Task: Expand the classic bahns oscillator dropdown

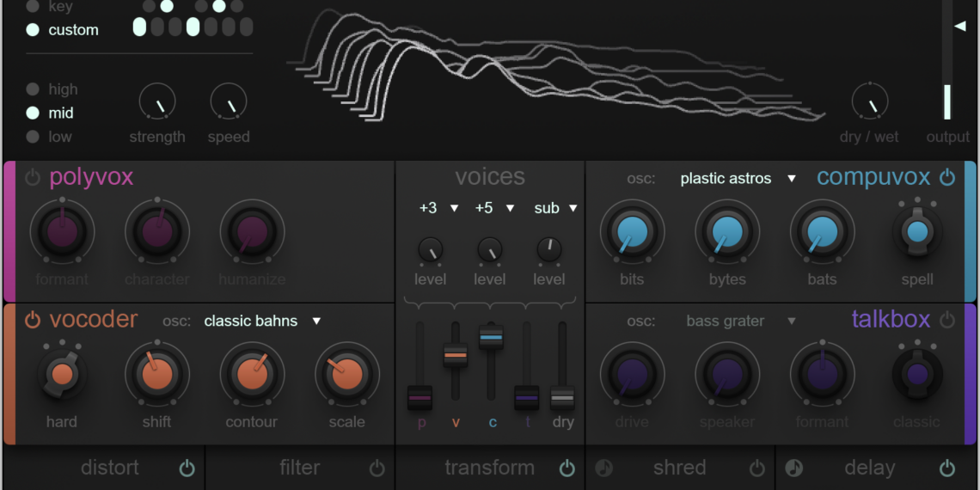Action: click(x=262, y=321)
